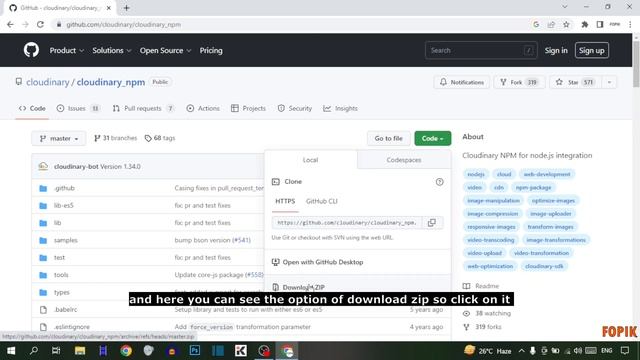
Task: Open the Projects tab
Action: 248,109
